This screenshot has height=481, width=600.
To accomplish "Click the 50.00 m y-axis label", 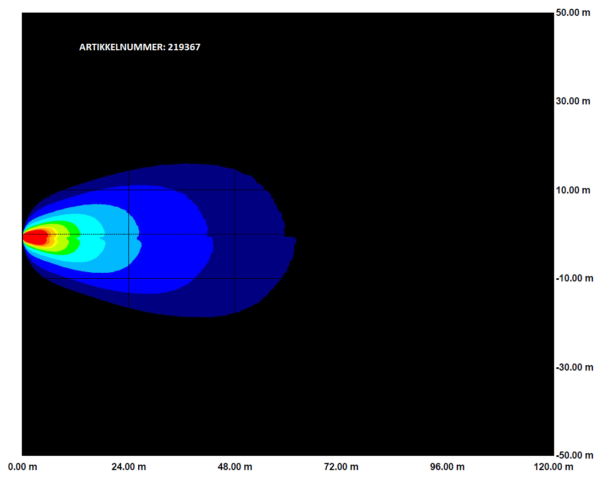I will (x=576, y=13).
